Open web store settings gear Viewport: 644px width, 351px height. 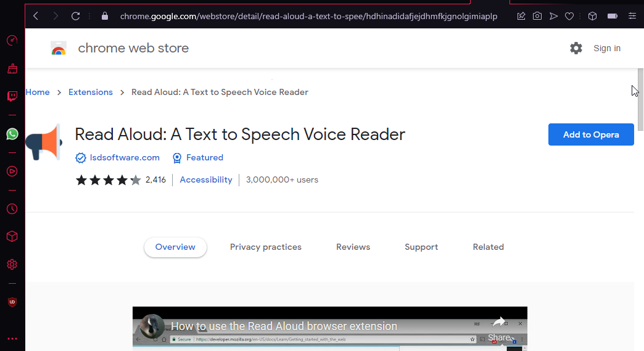point(576,48)
